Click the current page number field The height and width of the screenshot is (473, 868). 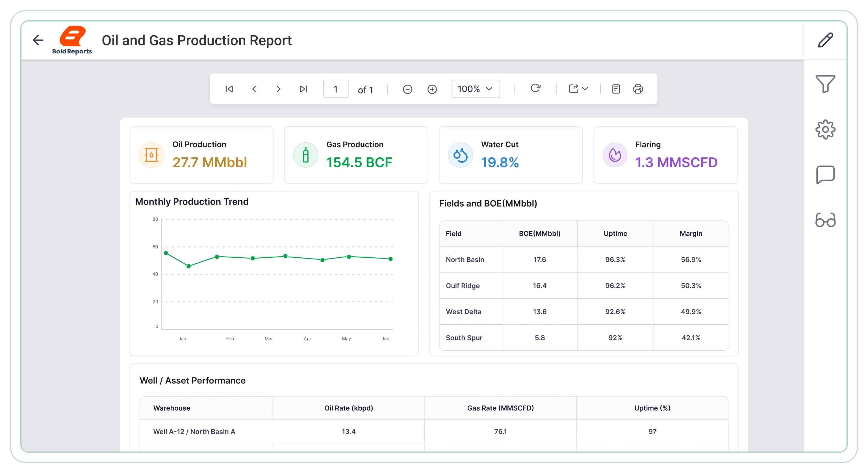point(336,89)
